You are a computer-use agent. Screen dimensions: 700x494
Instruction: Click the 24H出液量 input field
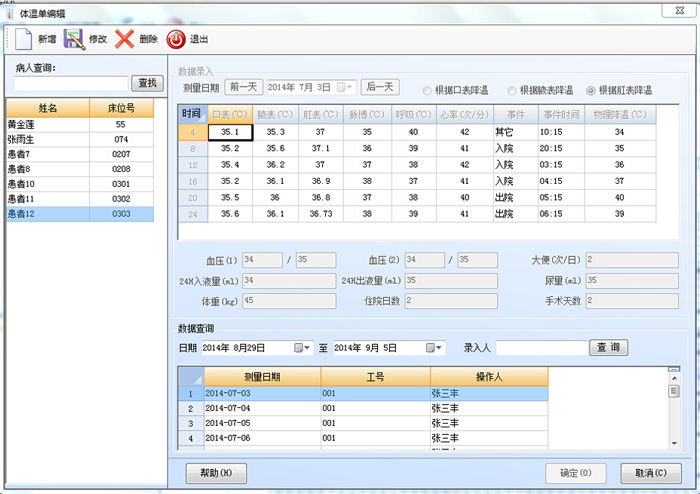tap(451, 281)
